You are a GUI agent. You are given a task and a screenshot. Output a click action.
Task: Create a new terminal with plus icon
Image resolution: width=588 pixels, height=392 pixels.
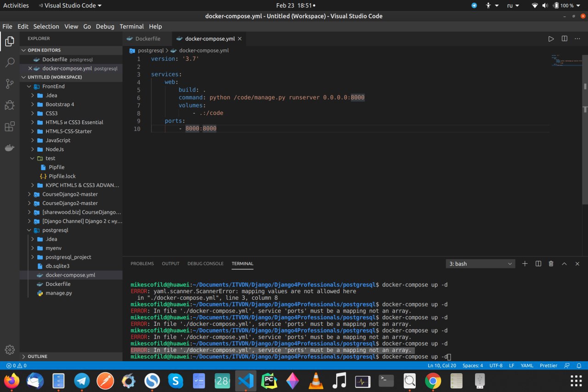tap(525, 264)
